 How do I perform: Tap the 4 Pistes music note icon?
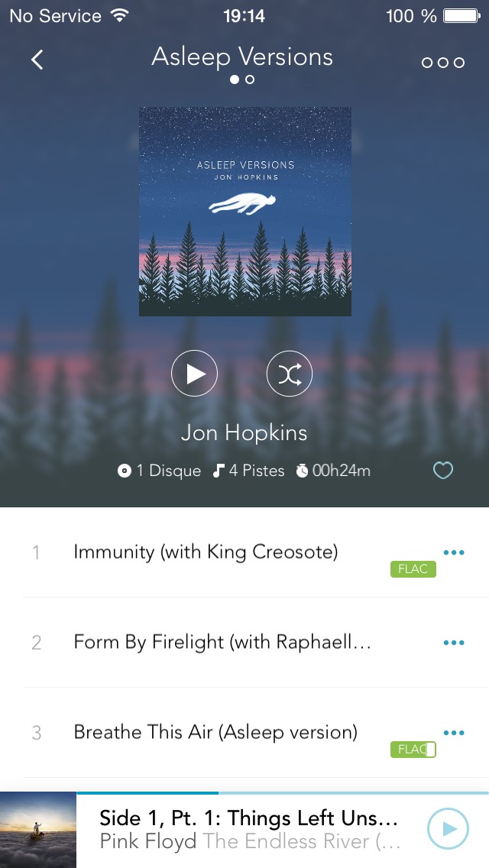pyautogui.click(x=219, y=471)
